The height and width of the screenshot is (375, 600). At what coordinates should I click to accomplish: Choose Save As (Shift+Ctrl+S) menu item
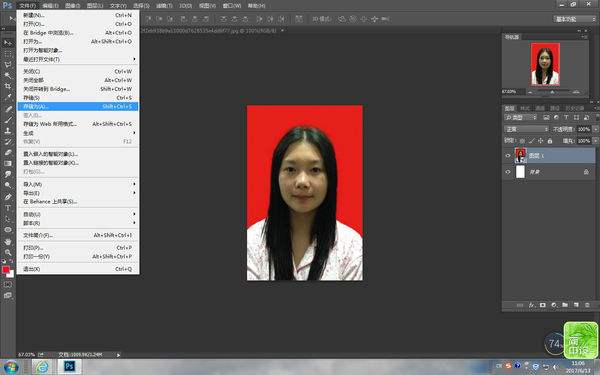[78, 106]
